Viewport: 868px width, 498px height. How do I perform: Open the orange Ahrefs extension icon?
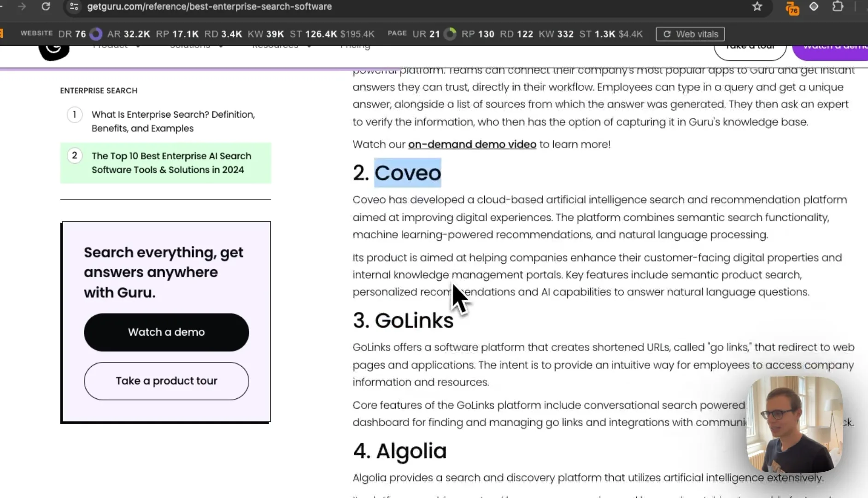pyautogui.click(x=792, y=8)
